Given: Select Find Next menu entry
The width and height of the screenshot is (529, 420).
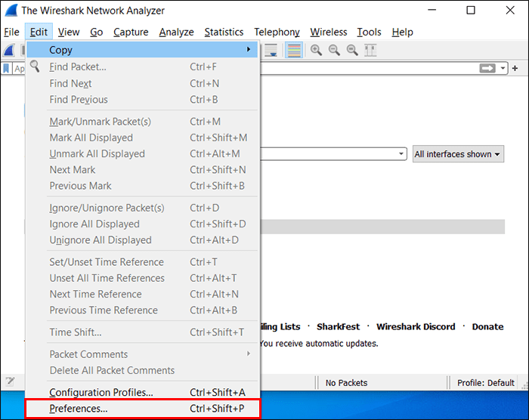Looking at the screenshot, I should (143, 83).
